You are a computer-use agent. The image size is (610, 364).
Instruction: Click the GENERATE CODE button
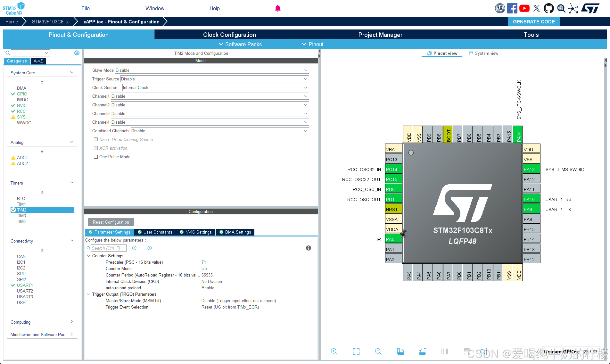tap(534, 21)
